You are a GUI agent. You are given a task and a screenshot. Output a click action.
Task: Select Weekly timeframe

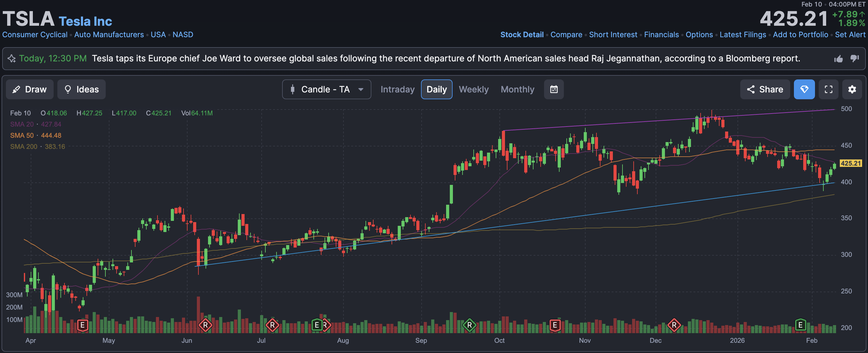473,89
